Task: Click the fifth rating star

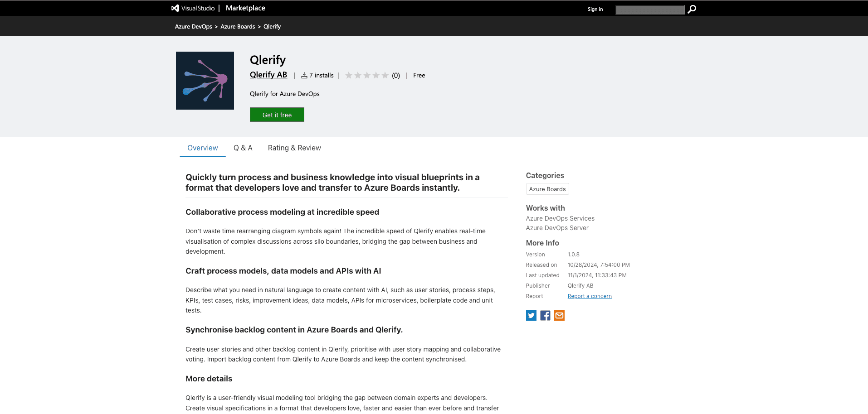Action: pyautogui.click(x=385, y=75)
